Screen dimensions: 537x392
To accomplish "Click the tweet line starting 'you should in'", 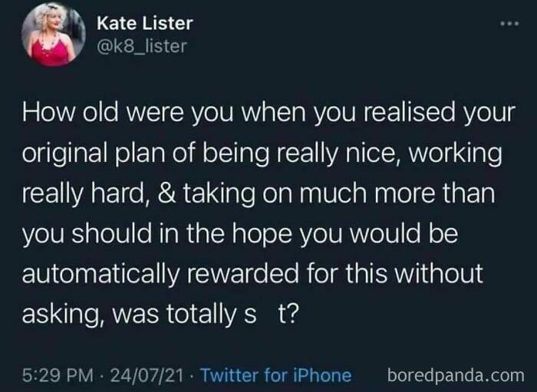I will (x=240, y=234).
